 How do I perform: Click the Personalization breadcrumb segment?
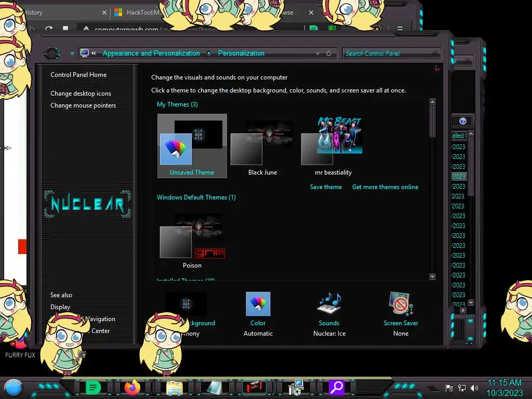coord(241,54)
